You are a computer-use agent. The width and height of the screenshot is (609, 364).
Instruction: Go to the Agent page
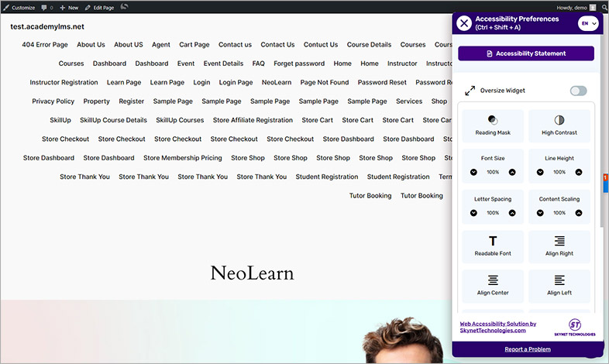pyautogui.click(x=161, y=45)
